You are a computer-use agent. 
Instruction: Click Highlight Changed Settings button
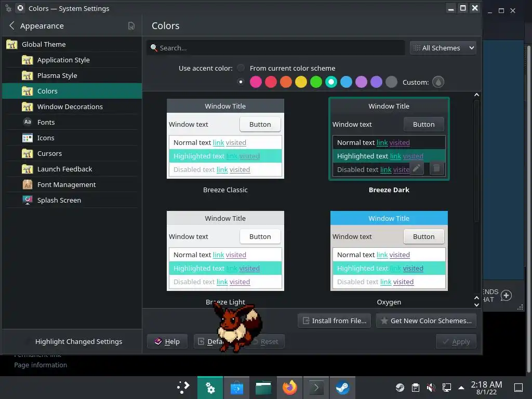(79, 342)
